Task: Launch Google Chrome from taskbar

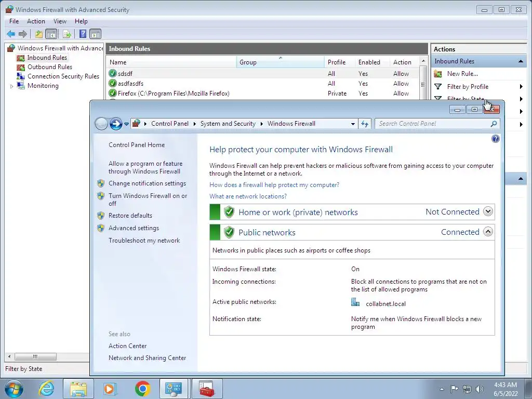Action: click(x=142, y=389)
